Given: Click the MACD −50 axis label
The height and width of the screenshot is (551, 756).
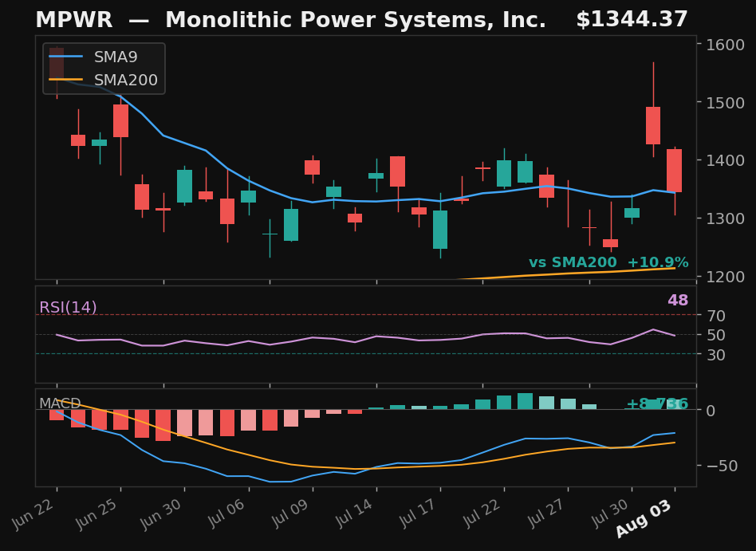Looking at the screenshot, I should pos(723,466).
